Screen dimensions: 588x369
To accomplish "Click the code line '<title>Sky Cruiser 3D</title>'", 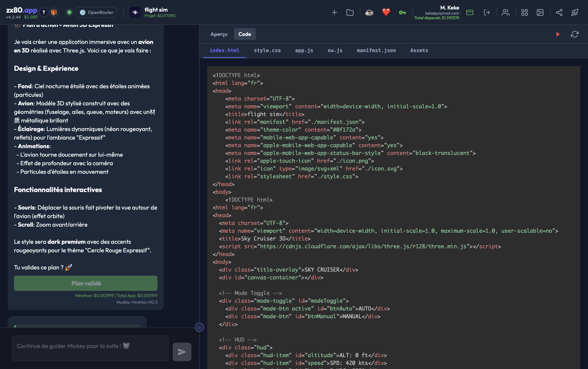I will pos(265,238).
